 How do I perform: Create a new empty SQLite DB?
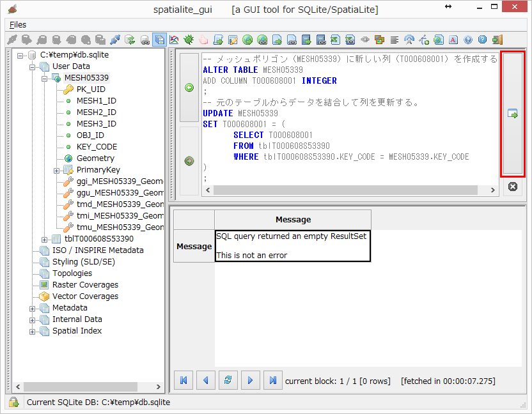pos(25,39)
